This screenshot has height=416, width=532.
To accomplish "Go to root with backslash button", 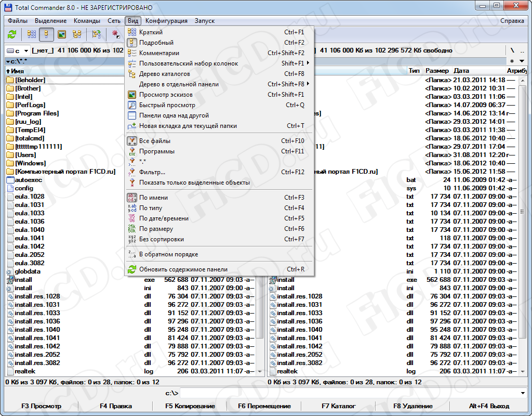I will coord(512,50).
